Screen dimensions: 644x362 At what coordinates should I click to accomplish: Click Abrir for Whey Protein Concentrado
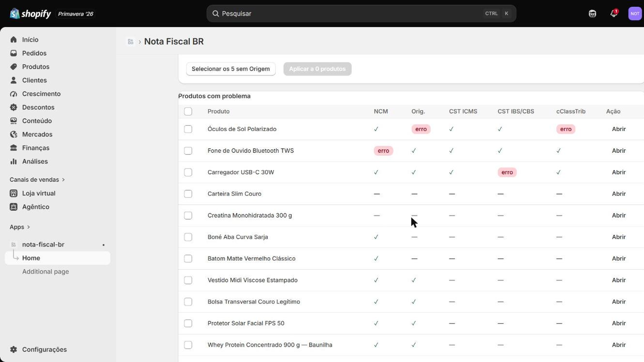[619, 345]
